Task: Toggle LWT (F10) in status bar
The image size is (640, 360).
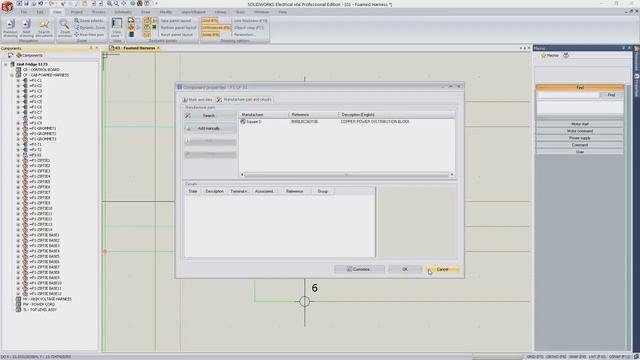Action: [597, 357]
